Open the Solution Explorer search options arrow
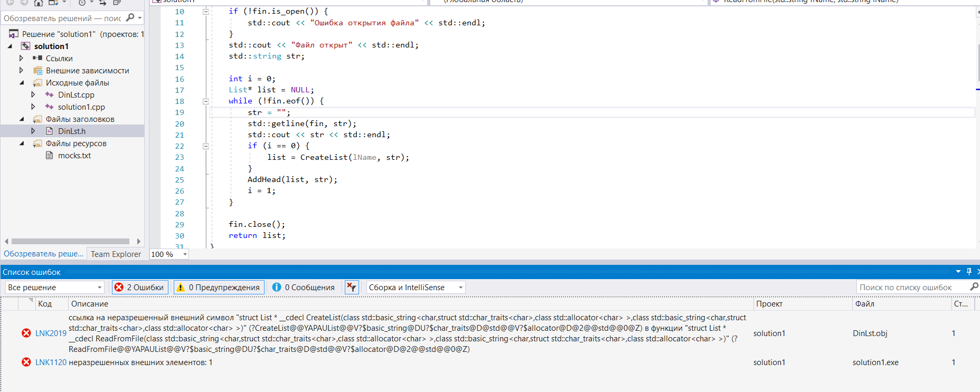The image size is (980, 392). pos(139,18)
